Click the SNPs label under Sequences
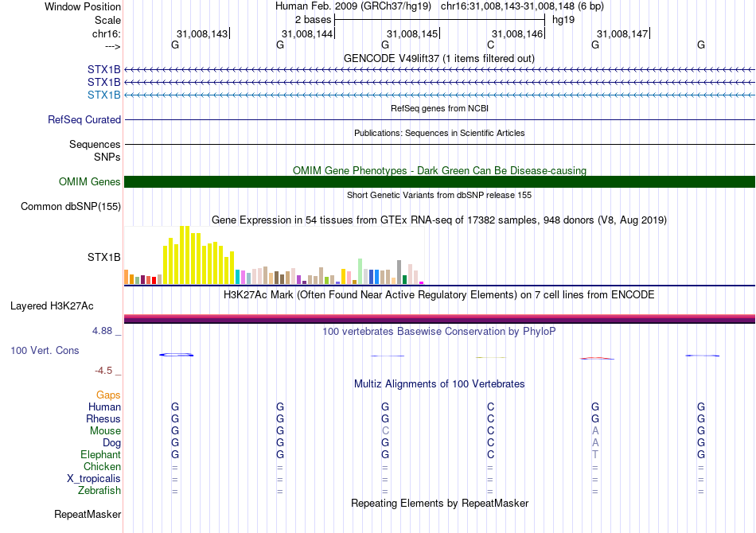 click(107, 157)
